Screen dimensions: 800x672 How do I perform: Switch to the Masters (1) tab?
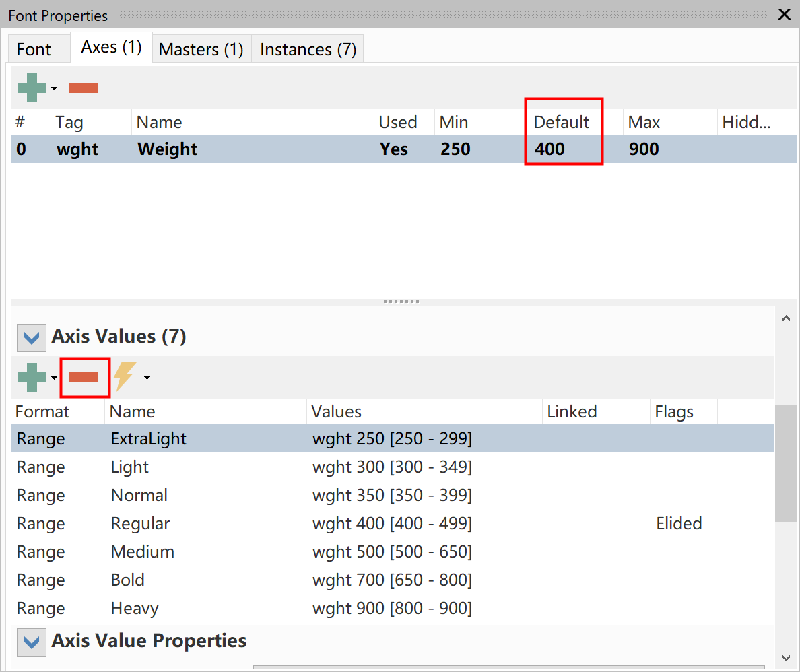pos(201,50)
